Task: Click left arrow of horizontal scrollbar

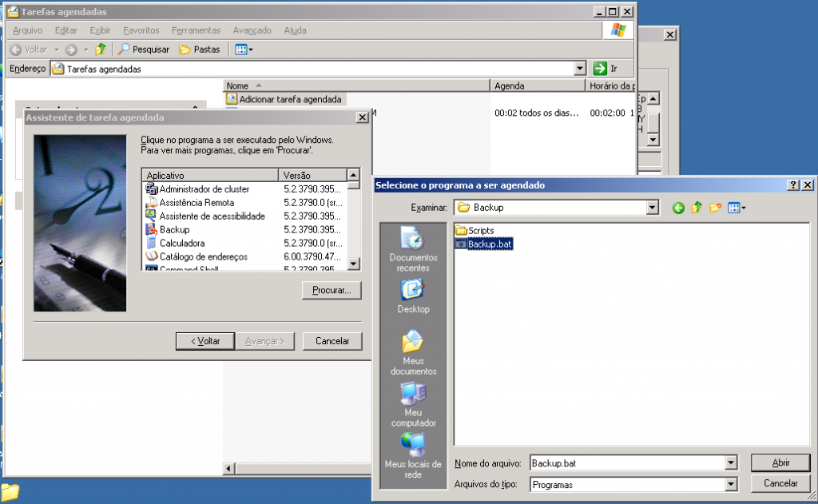Action: coord(228,469)
